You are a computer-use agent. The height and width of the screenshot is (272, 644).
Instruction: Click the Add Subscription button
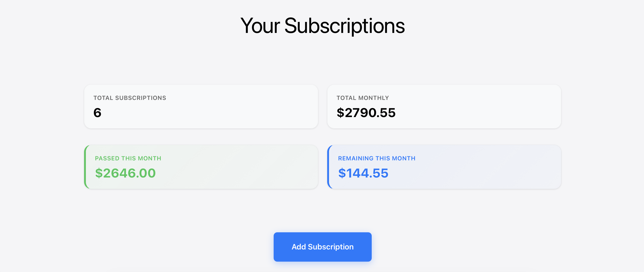tap(322, 247)
